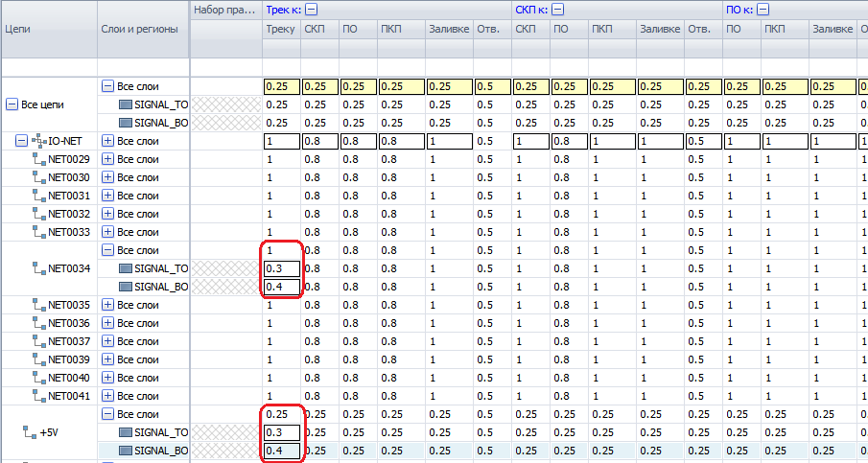Collapse the Трек к: column group
Screen dimensions: 868x463
(311, 10)
